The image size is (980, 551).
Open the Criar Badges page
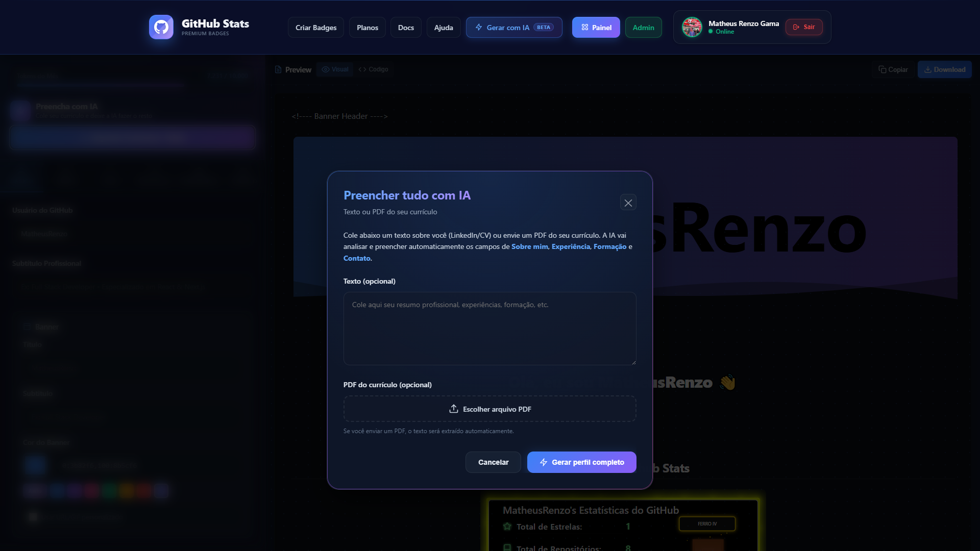tap(316, 28)
